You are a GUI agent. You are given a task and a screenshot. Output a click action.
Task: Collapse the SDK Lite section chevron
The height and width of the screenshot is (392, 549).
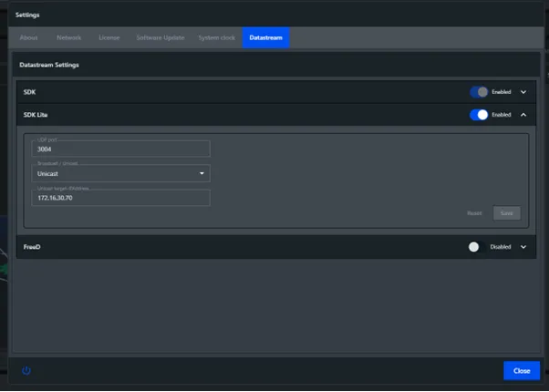coord(523,115)
